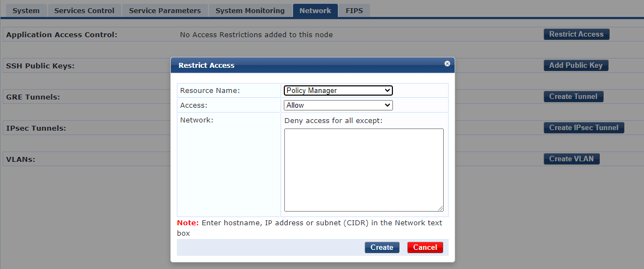Go to the Service Parameters tab
644x269 pixels.
point(165,11)
